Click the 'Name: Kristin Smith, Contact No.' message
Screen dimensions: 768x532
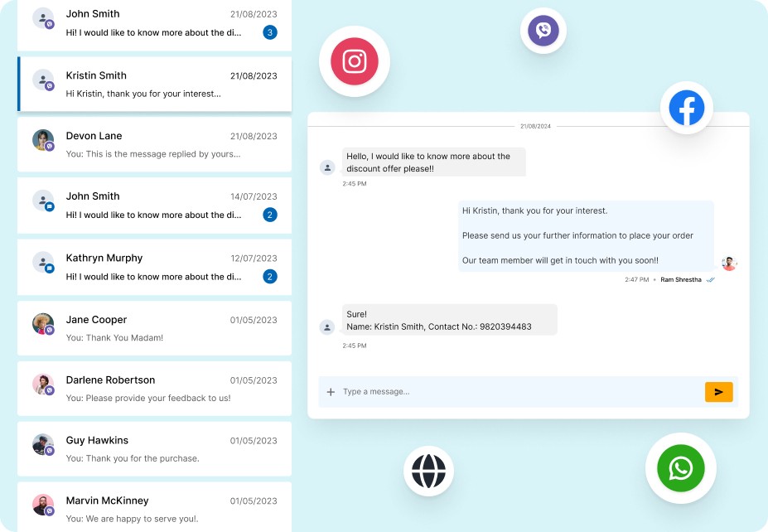[449, 320]
